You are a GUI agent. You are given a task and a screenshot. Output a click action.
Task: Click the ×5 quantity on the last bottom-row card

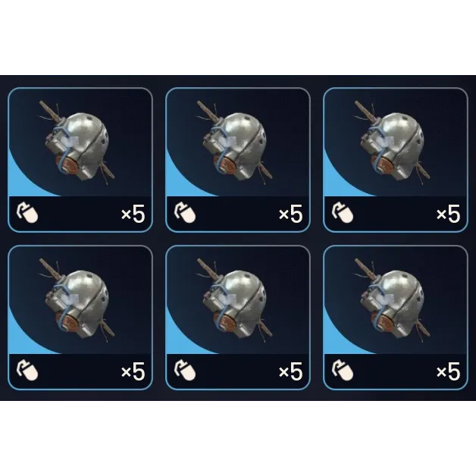(x=448, y=371)
